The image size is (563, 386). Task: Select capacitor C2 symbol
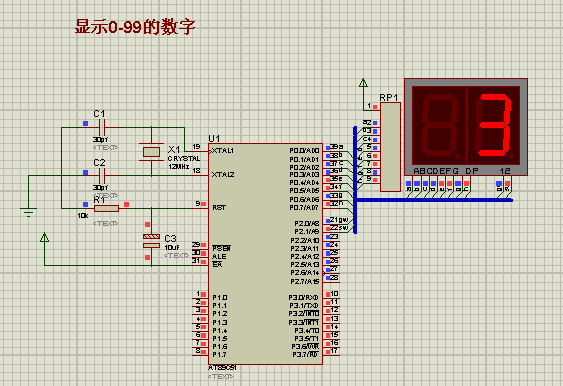102,176
